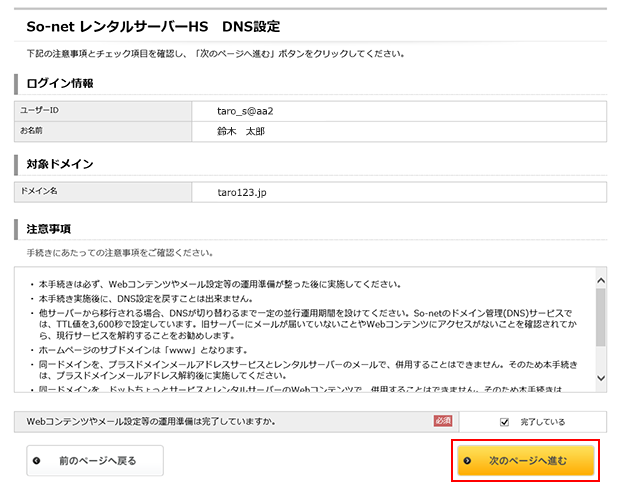Click the red 必須 badge
Viewport: 620px width, 497px height.
coord(443,422)
